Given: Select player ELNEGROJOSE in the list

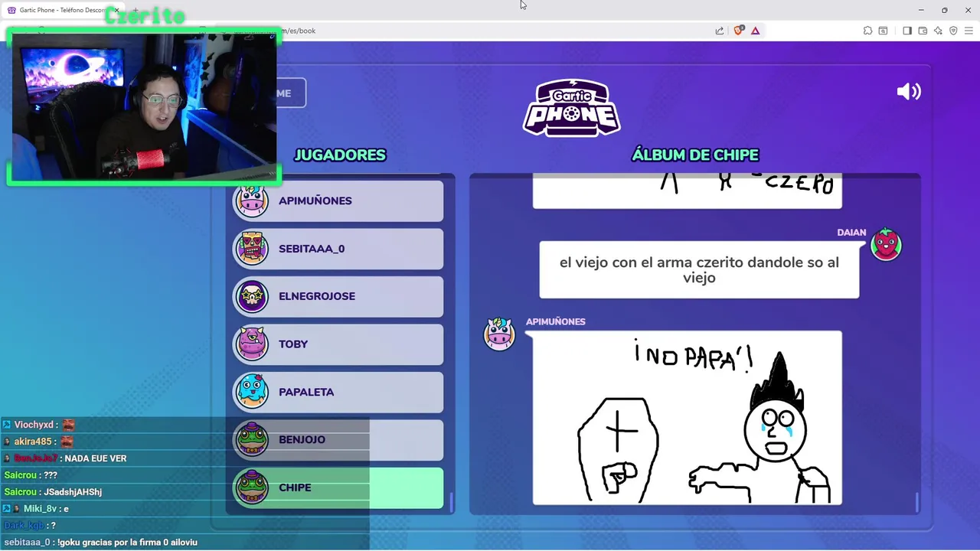Looking at the screenshot, I should [x=338, y=296].
